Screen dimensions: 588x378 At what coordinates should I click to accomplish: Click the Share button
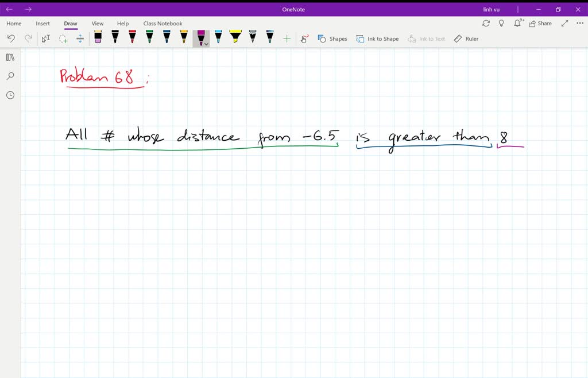pos(540,23)
